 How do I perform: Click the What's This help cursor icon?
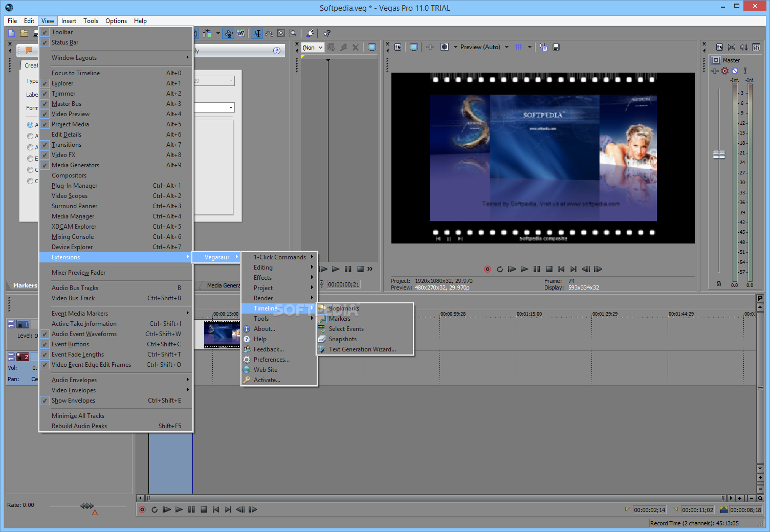click(x=327, y=33)
